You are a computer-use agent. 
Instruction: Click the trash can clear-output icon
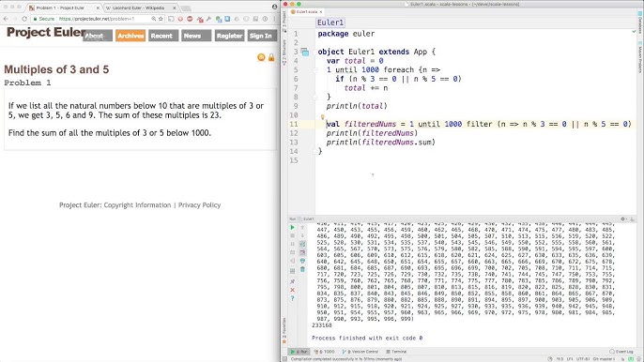(x=302, y=269)
